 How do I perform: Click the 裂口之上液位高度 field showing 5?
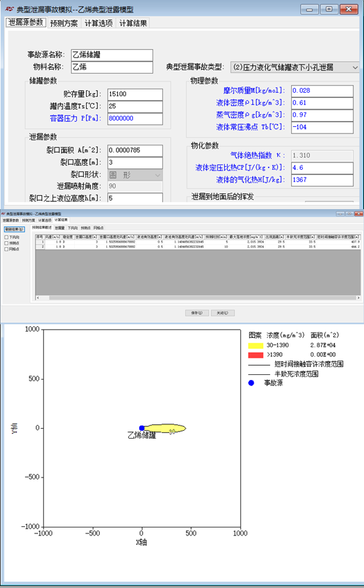click(135, 197)
